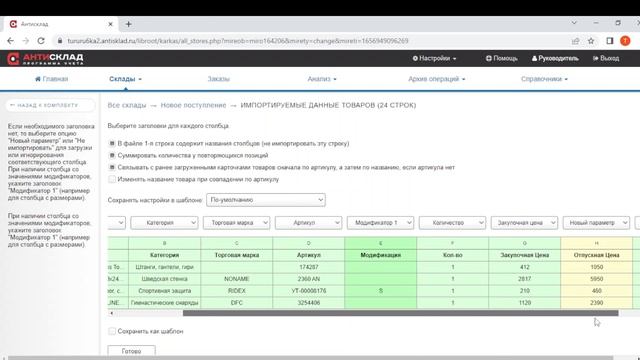Select purchase price cell 2817
The height and width of the screenshot is (360, 640).
(x=524, y=279)
